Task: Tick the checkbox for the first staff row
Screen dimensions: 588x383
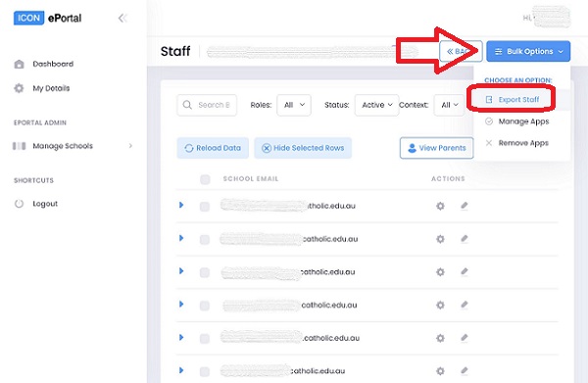Action: (x=205, y=207)
